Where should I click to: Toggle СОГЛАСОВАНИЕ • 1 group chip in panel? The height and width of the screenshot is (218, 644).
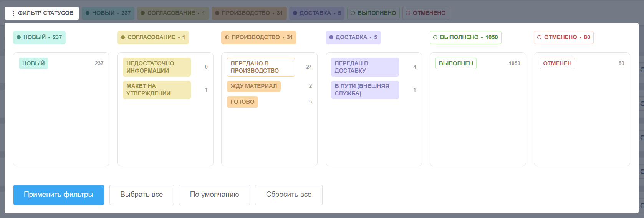tap(153, 37)
